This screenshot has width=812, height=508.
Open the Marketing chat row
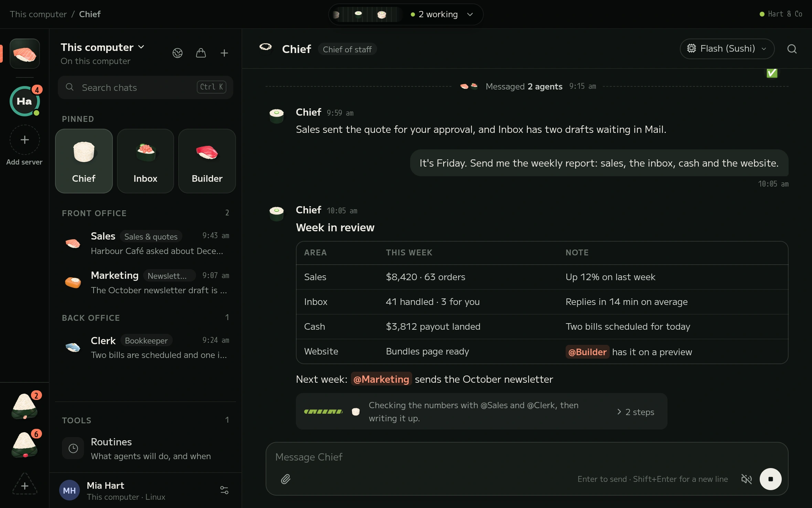click(x=145, y=283)
